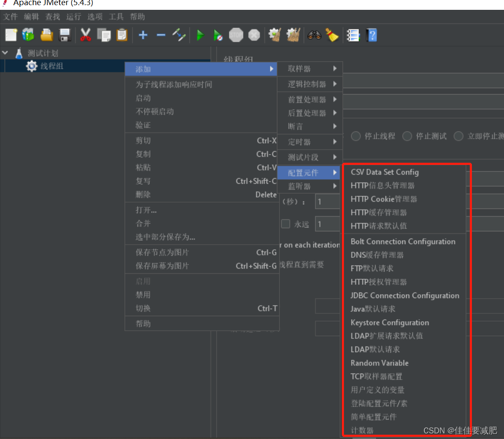Click the Expand all plus icon
The height and width of the screenshot is (439, 504).
click(x=143, y=35)
